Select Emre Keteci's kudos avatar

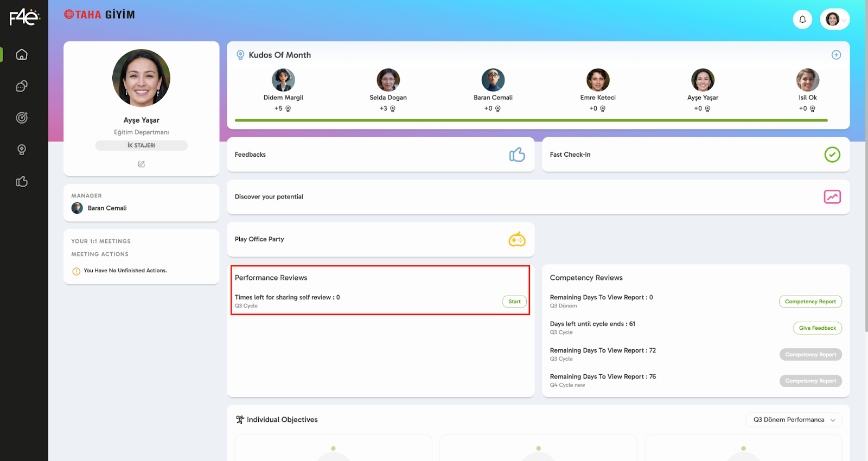click(598, 80)
